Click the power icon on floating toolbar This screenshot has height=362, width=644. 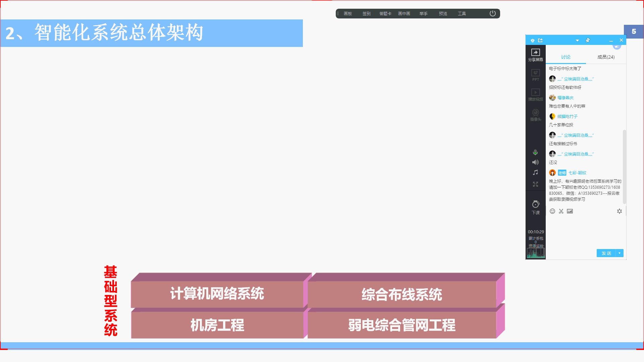click(x=492, y=13)
